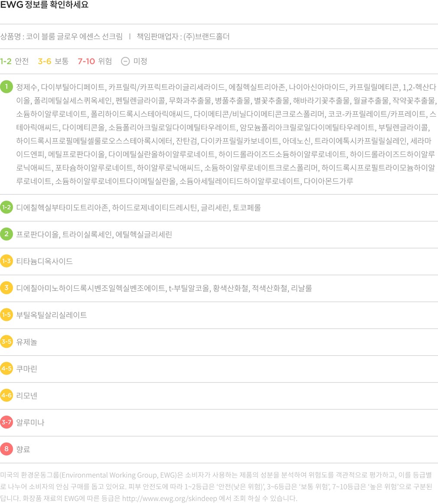This screenshot has width=438, height=504.
Task: Click the green 1-2 안전 legend label
Action: click(14, 61)
